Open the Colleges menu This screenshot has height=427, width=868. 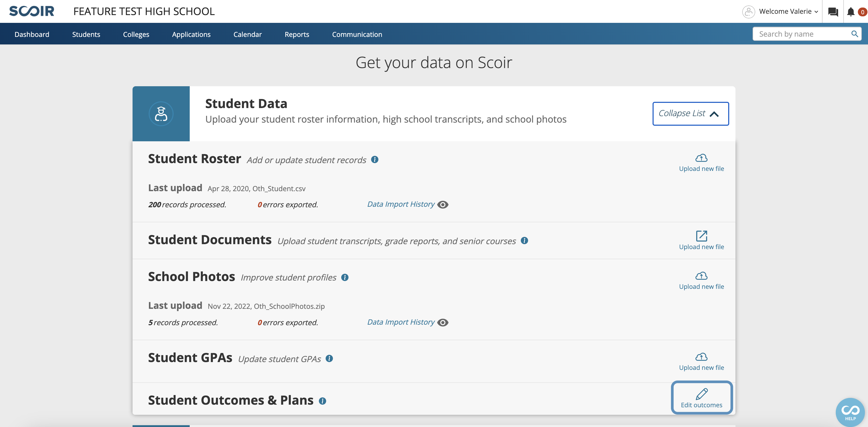(x=136, y=34)
